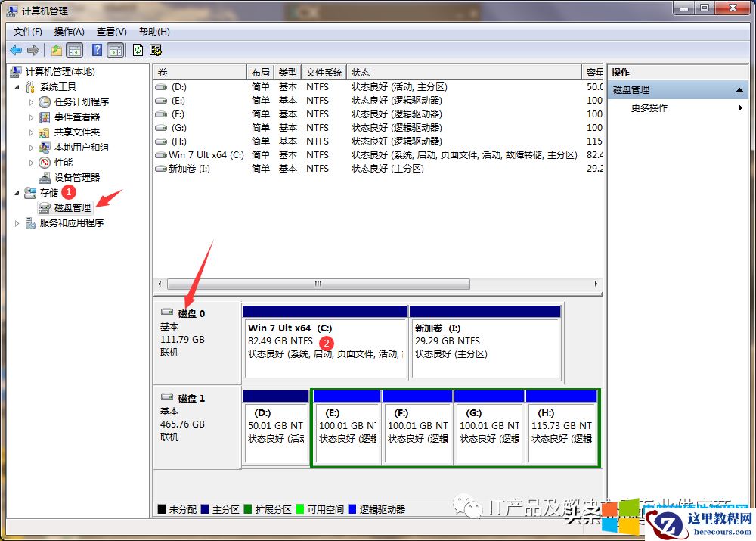Open 性能 in the tree
756x541 pixels.
tap(64, 162)
